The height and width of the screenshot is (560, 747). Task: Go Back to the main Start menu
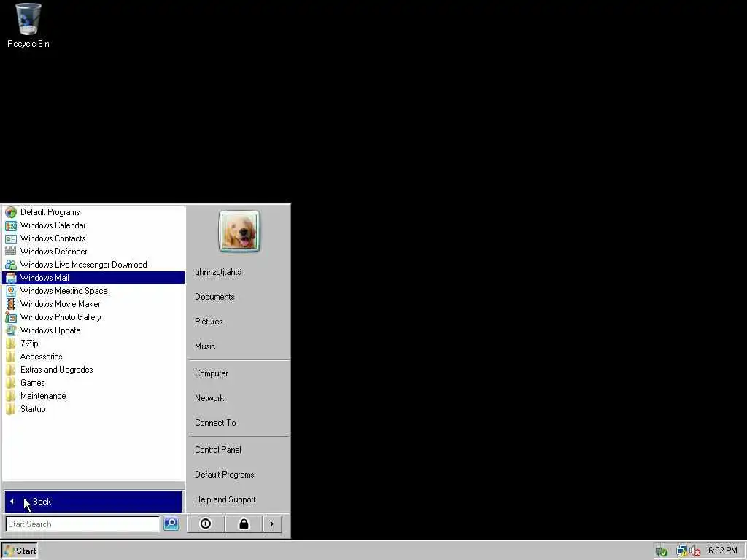coord(93,502)
